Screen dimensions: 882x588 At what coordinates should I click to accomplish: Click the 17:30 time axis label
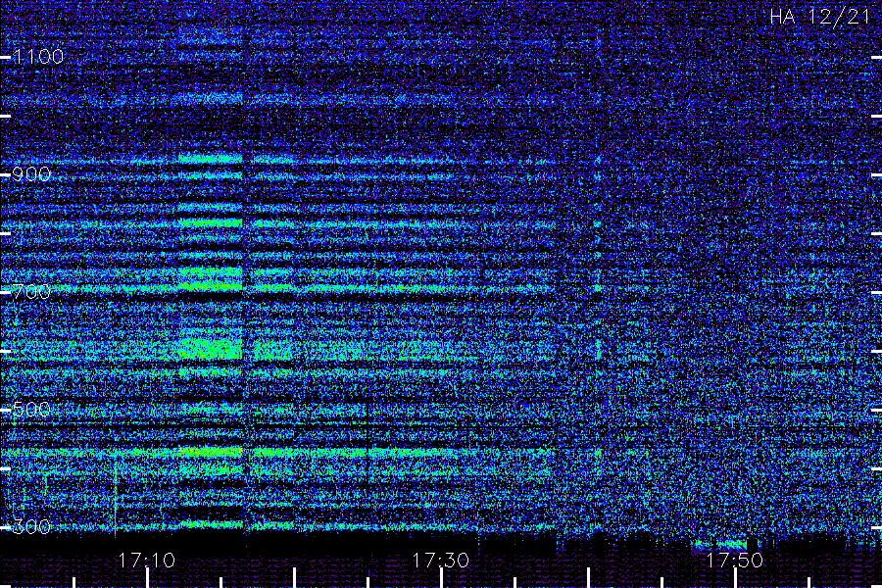pos(440,560)
